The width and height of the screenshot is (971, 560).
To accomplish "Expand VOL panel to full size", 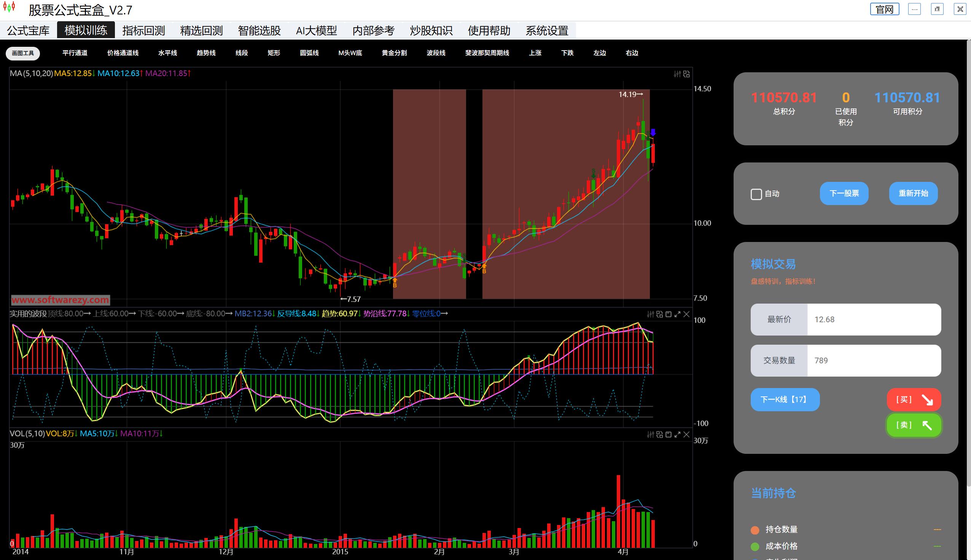I will click(x=677, y=434).
